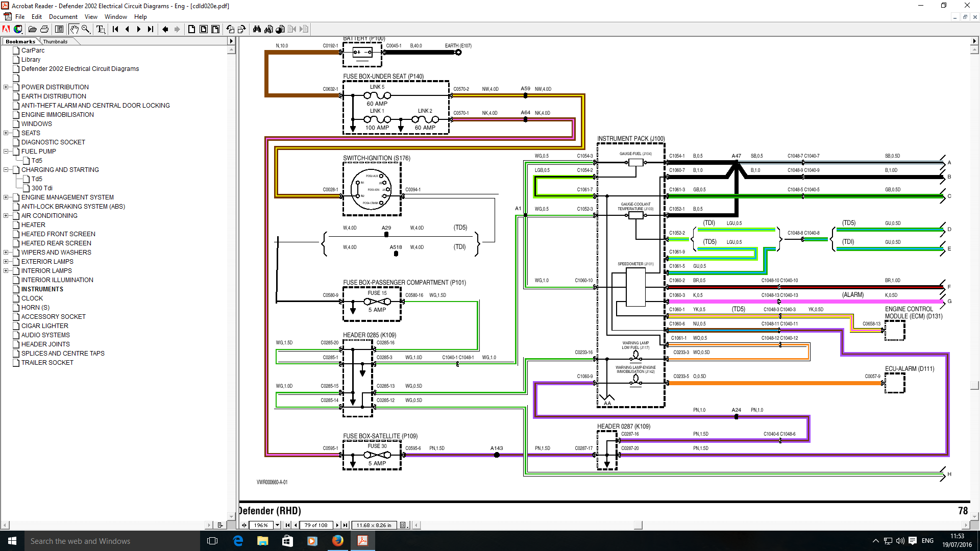The width and height of the screenshot is (980, 551).
Task: Go to next page via toolbar
Action: pos(138,29)
